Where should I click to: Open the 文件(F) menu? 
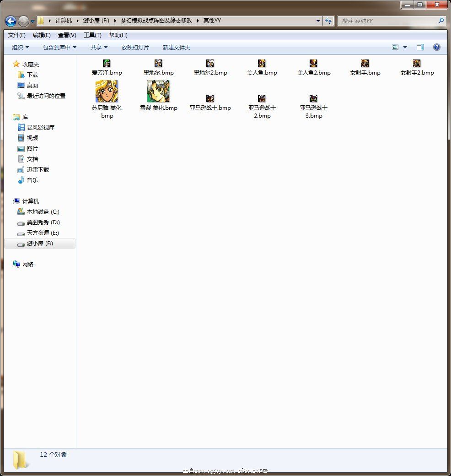coord(17,35)
